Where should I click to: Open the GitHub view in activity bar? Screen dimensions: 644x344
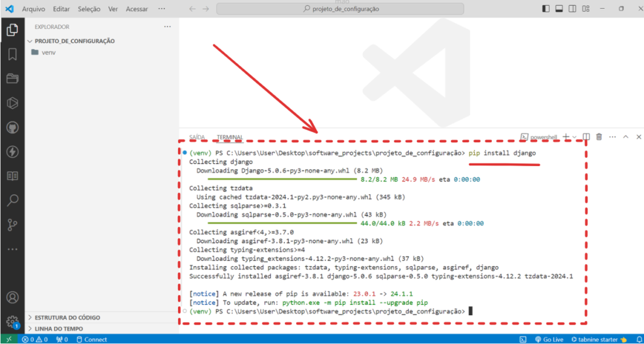click(x=13, y=128)
